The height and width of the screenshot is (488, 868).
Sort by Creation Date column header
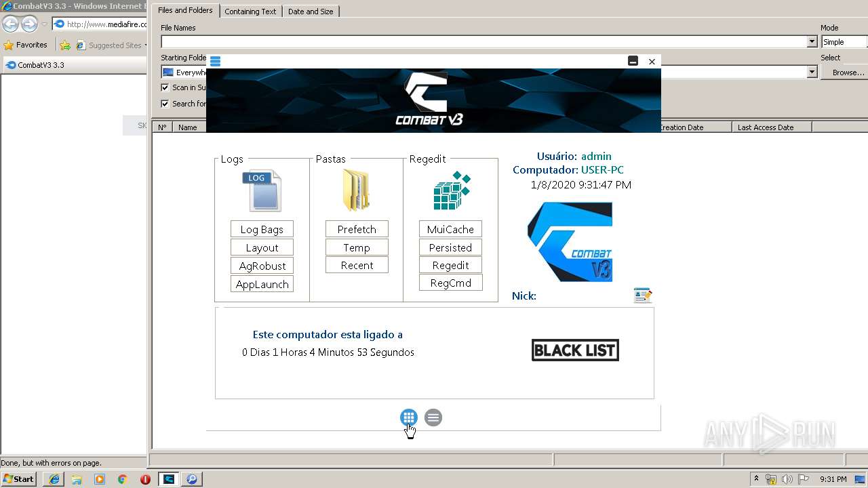(695, 127)
